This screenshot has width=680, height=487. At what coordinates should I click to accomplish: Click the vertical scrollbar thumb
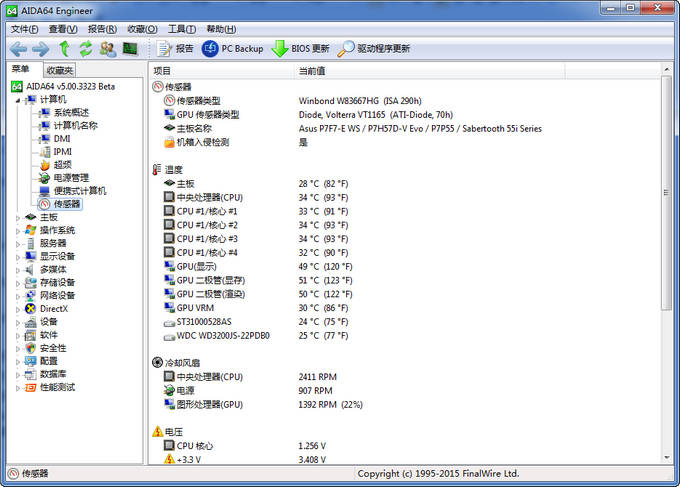pyautogui.click(x=667, y=193)
